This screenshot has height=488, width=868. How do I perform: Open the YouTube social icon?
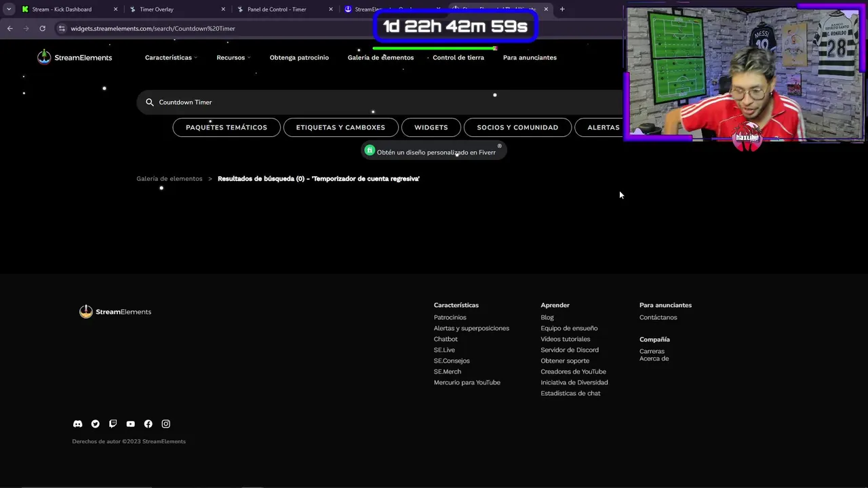[130, 424]
